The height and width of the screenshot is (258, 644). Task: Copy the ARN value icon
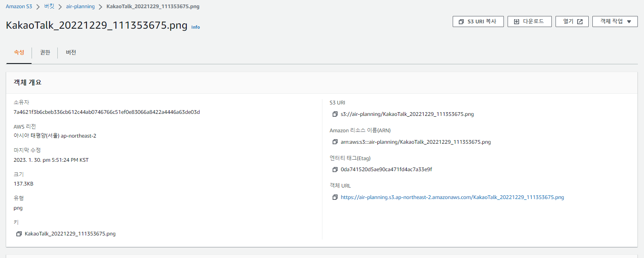(335, 142)
